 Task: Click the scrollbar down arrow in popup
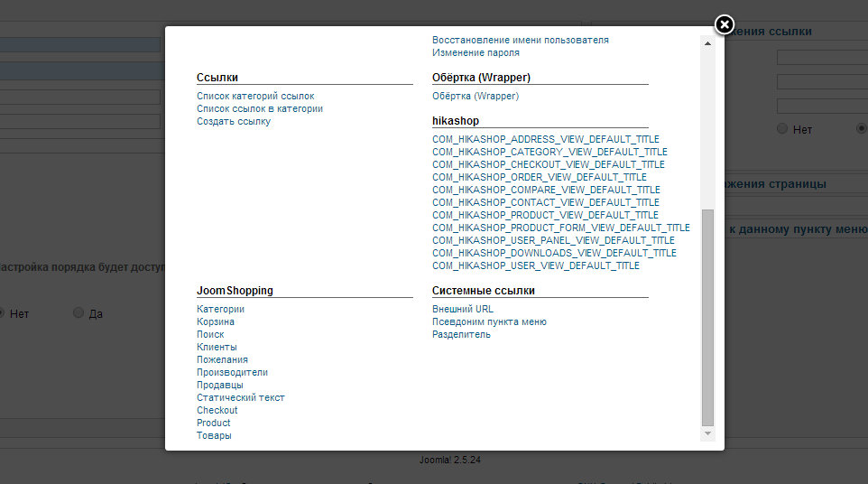click(x=707, y=434)
